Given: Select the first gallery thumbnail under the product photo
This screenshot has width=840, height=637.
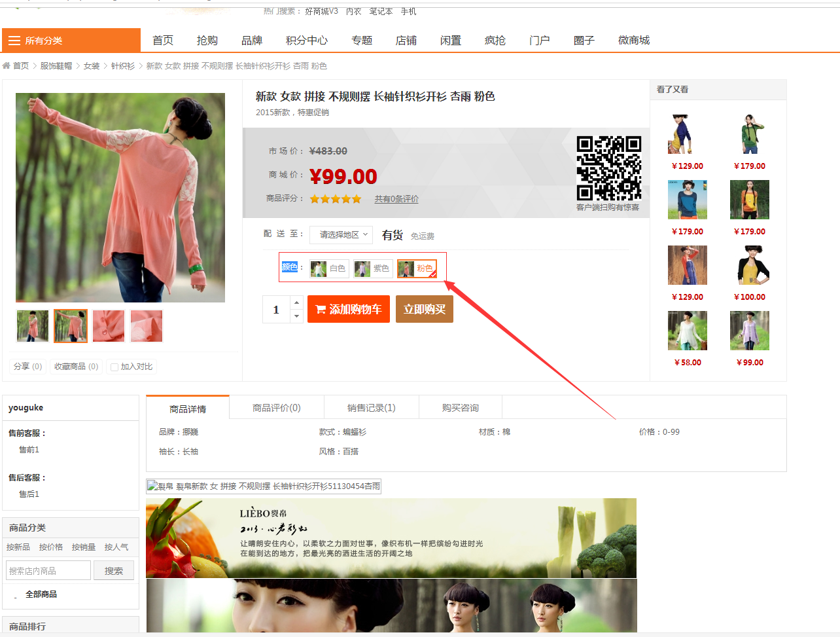Looking at the screenshot, I should pos(33,326).
